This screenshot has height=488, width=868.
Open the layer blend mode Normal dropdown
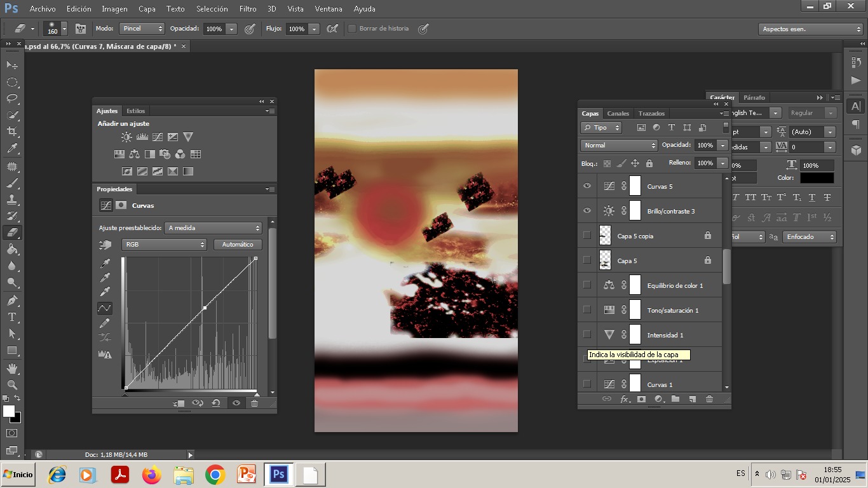[619, 146]
